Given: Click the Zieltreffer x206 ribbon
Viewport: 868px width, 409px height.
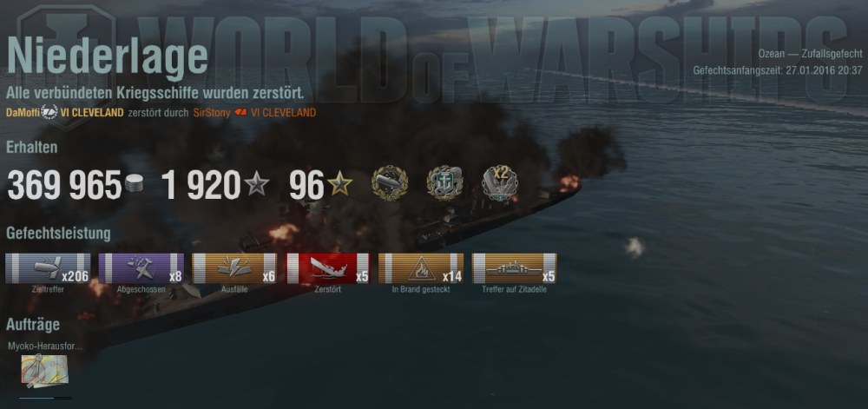Looking at the screenshot, I should (x=48, y=268).
